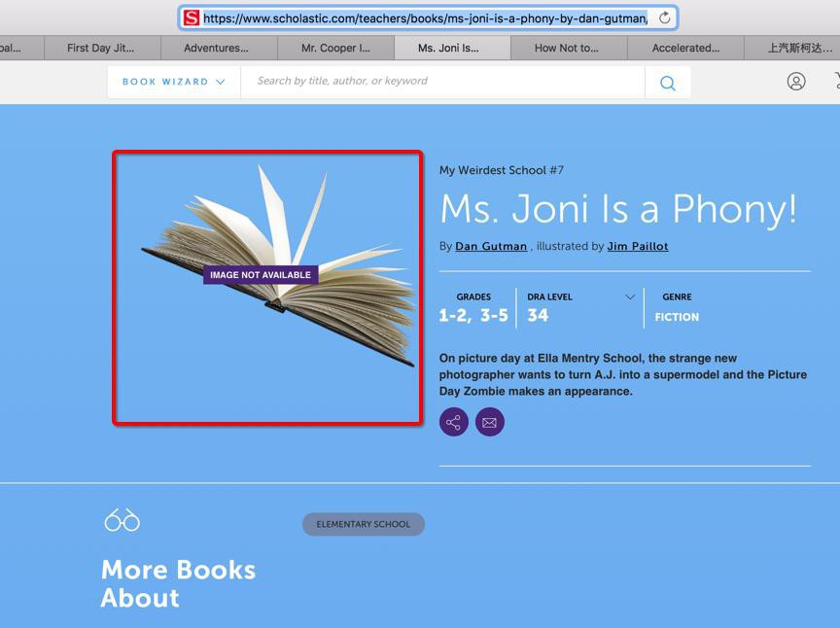Click the purple email envelope icon
The image size is (840, 628).
(x=490, y=422)
